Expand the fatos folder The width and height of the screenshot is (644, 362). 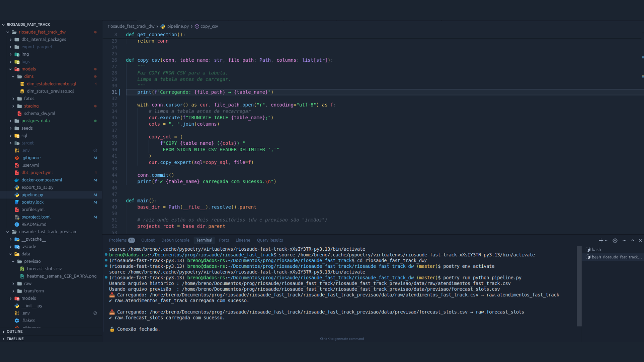(13, 99)
